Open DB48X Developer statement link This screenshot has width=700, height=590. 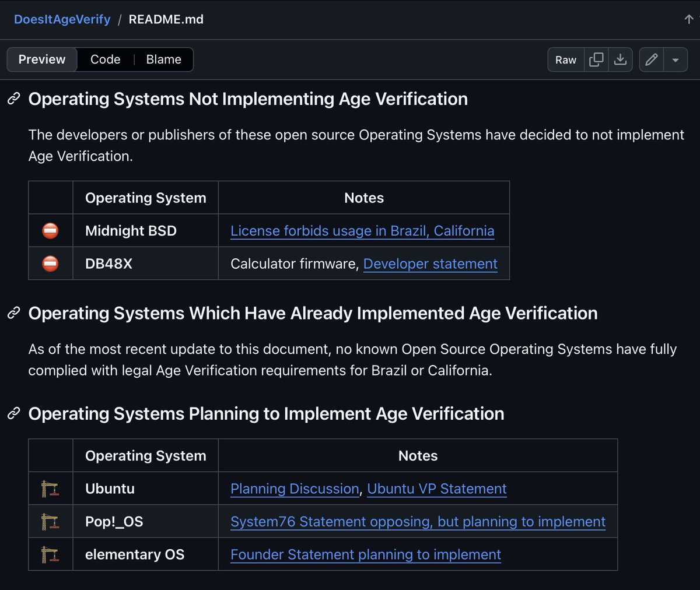[x=430, y=264]
